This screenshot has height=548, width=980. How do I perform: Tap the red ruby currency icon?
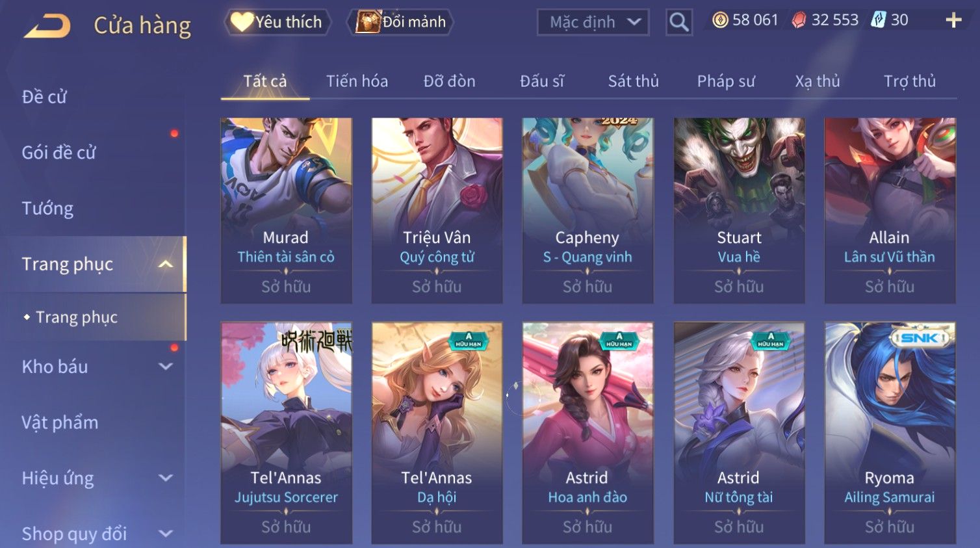[799, 20]
